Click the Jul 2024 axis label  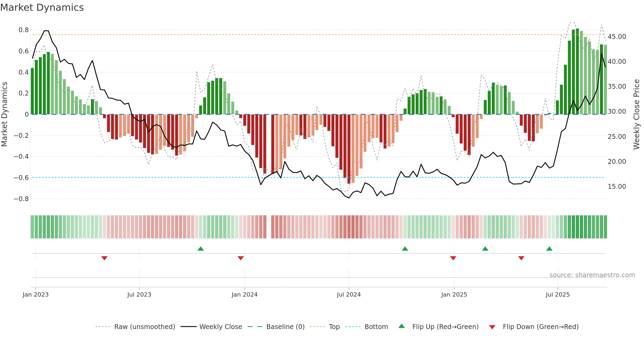tap(349, 294)
